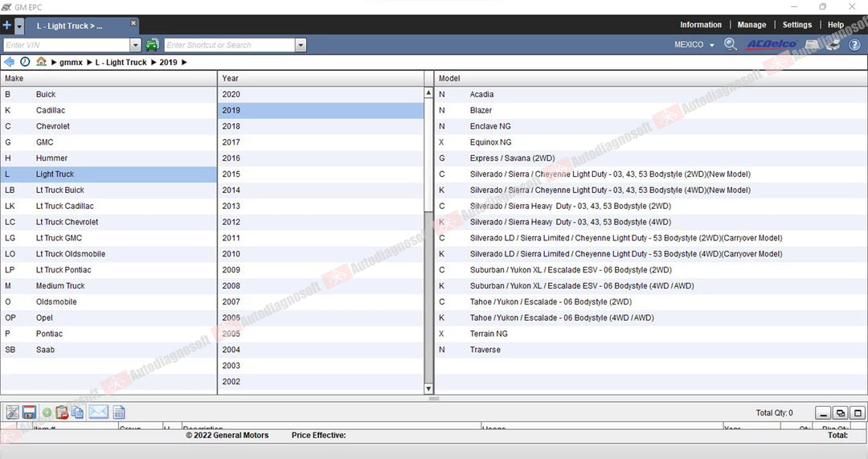This screenshot has width=868, height=459.
Task: Maximize the pick list panel
Action: click(858, 413)
